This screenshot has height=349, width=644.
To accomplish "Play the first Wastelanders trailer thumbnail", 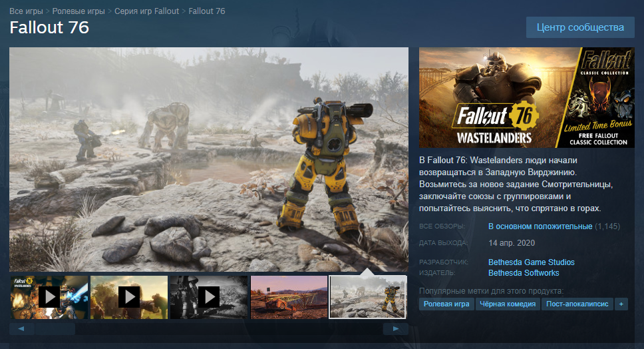I will pyautogui.click(x=49, y=296).
